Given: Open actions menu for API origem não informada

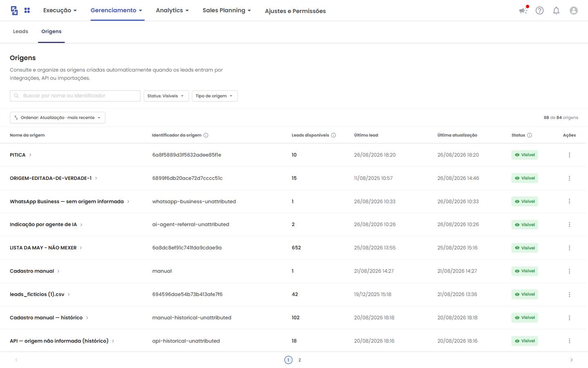Looking at the screenshot, I should [x=569, y=341].
